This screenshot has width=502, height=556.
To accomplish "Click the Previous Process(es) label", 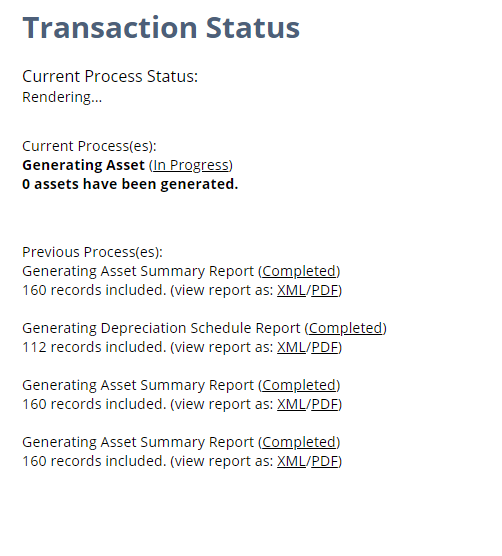I will tap(92, 252).
